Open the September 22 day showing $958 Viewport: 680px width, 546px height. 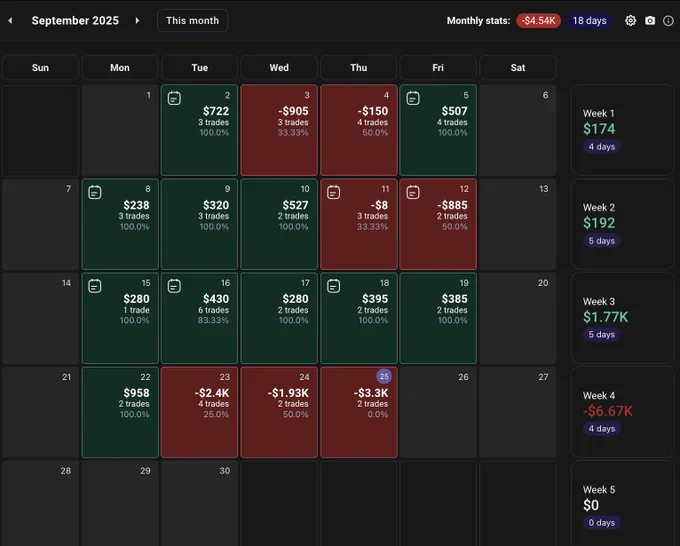click(x=120, y=412)
